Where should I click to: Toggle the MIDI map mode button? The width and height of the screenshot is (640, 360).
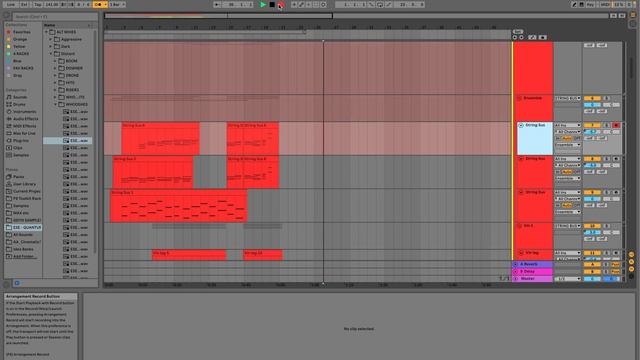coord(604,4)
